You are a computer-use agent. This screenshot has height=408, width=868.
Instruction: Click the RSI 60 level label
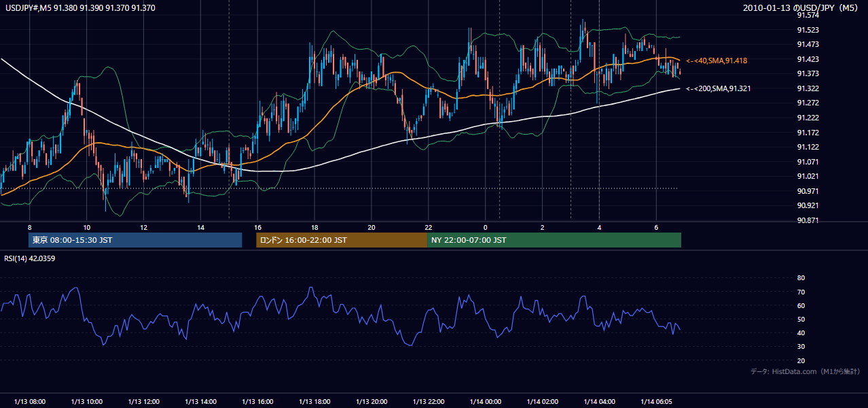[x=801, y=305]
